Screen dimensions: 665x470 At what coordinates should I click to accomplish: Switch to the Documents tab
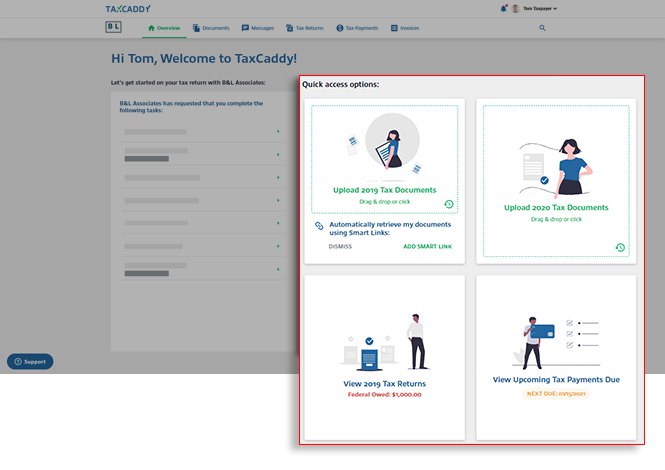coord(211,28)
